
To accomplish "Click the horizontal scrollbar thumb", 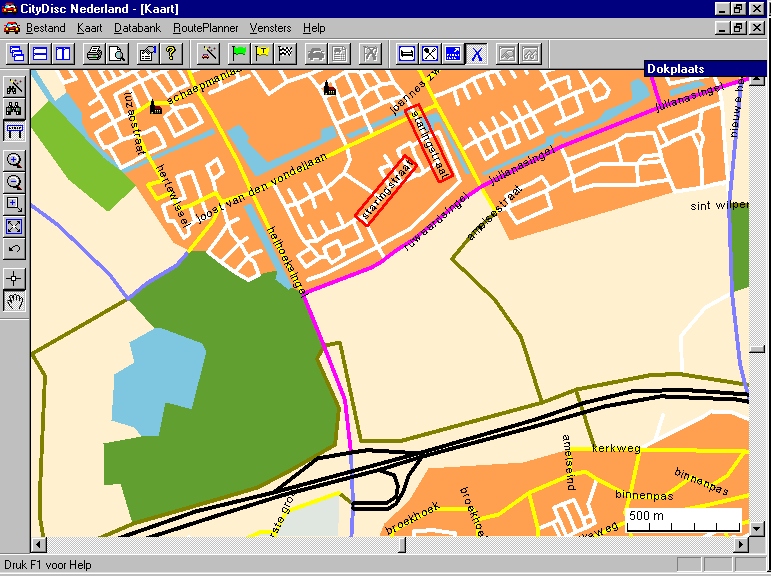I will point(402,544).
